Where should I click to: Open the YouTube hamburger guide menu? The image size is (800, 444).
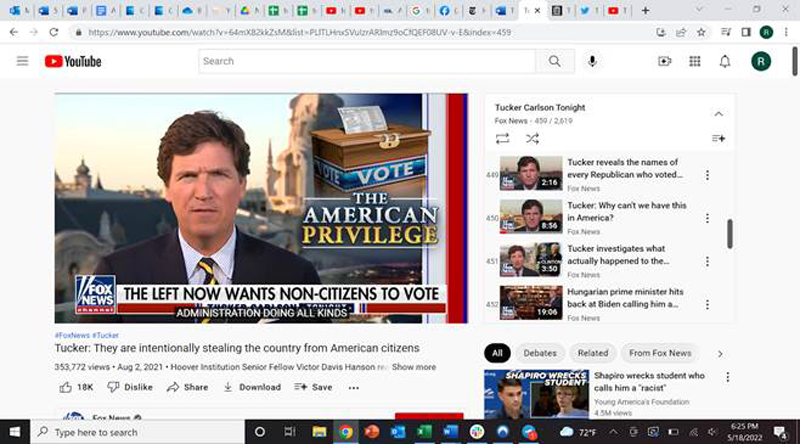[x=22, y=61]
